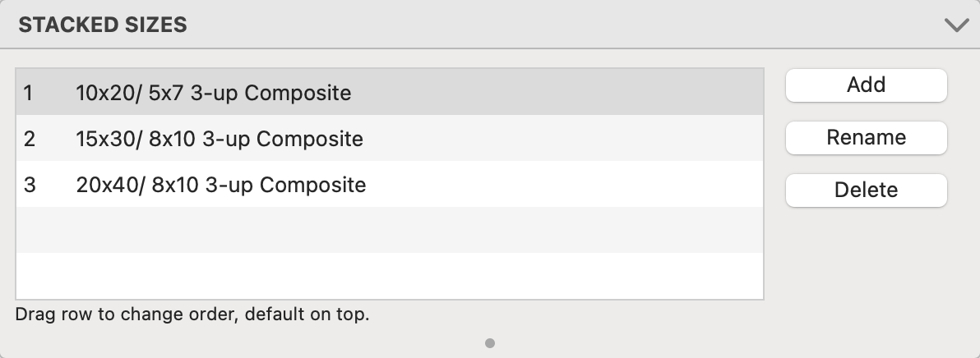
Task: Select the 15x30/ 8x10 3-up Composite row
Action: click(x=389, y=139)
